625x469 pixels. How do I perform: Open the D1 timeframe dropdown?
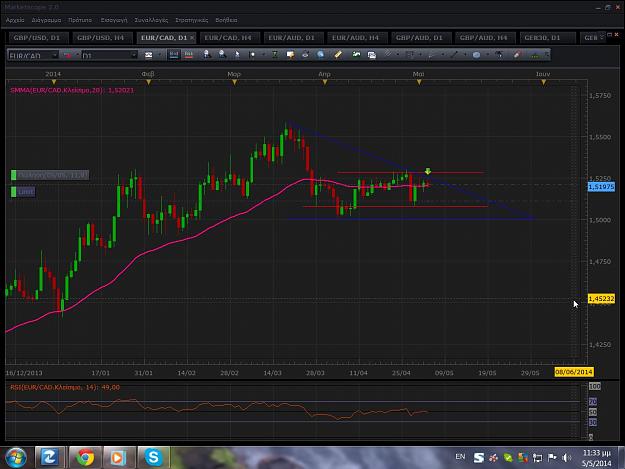coord(134,55)
